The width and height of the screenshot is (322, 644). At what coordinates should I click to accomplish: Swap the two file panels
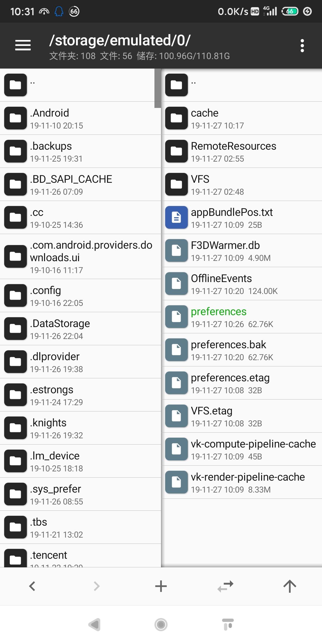225,586
